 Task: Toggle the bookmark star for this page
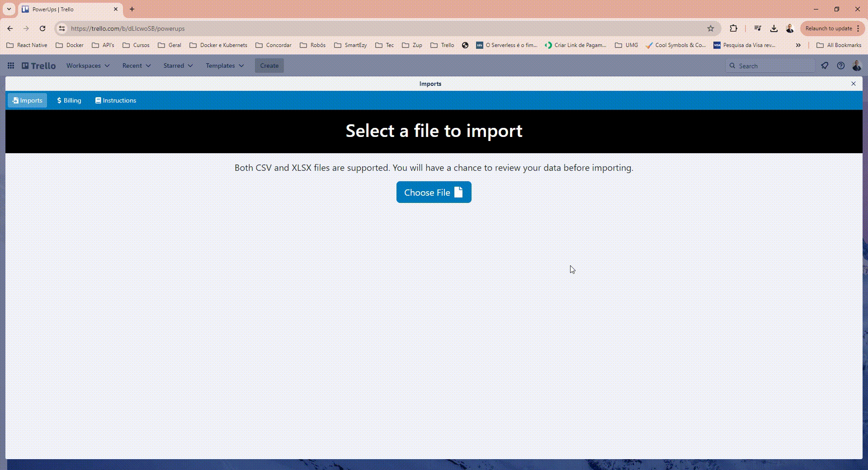[x=711, y=28]
